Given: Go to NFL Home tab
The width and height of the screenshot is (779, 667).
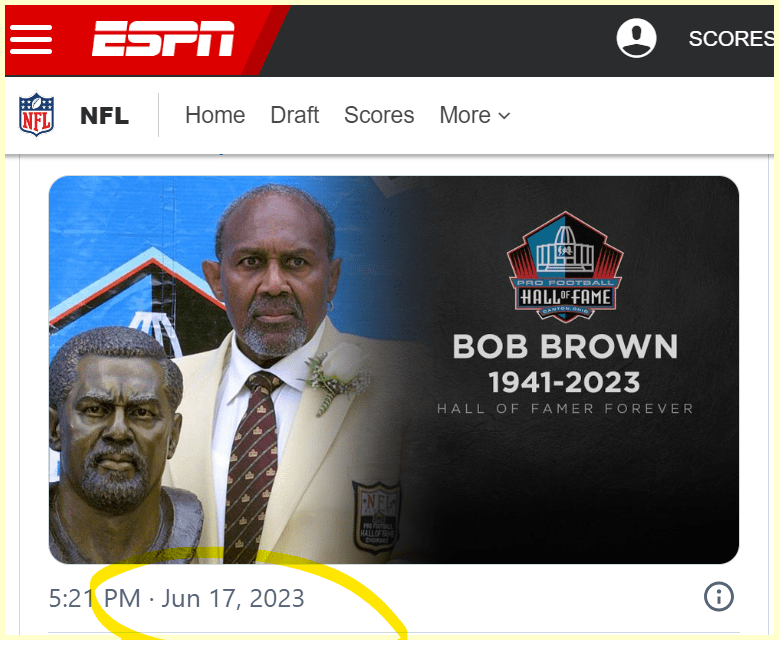Looking at the screenshot, I should [215, 115].
